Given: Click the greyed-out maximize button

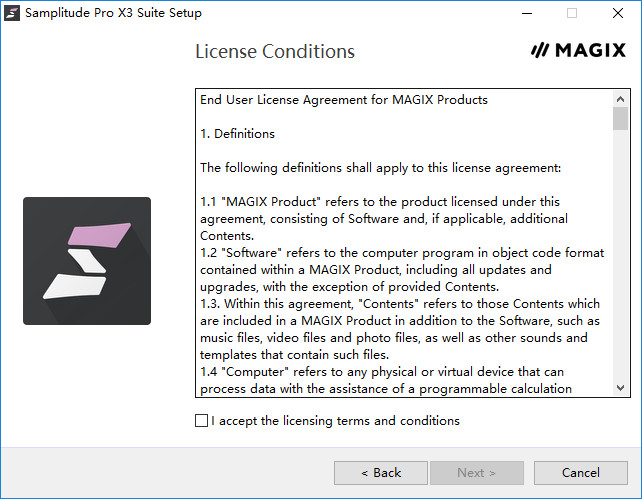Looking at the screenshot, I should (572, 14).
